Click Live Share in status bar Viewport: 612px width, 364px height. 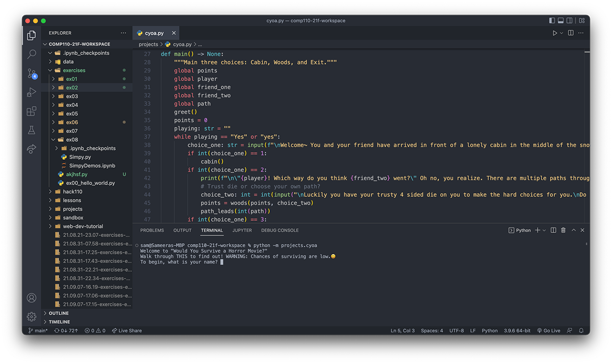[127, 331]
